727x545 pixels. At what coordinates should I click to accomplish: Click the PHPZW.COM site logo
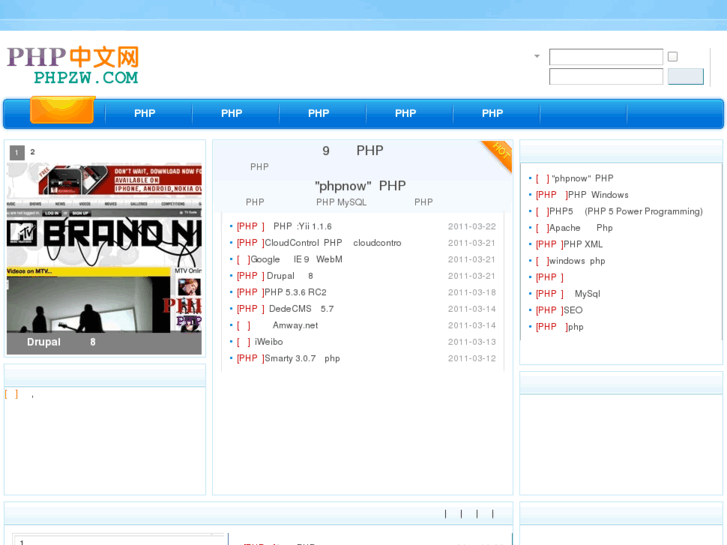tap(73, 65)
